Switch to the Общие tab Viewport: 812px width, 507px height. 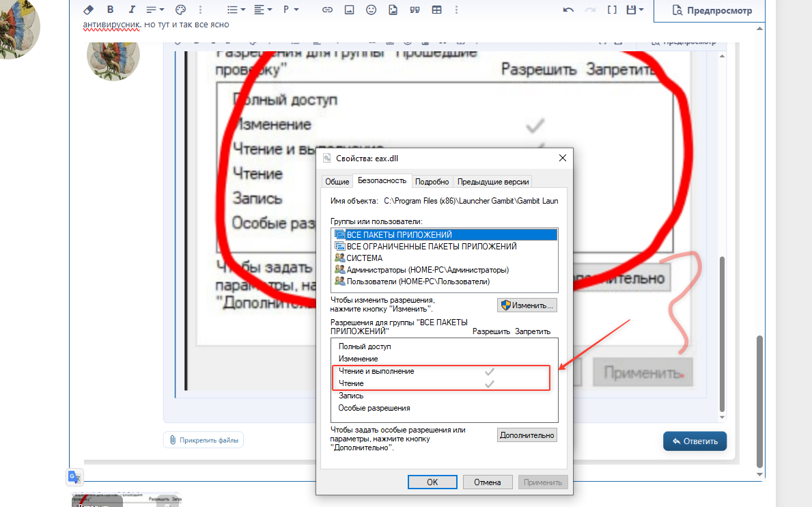pyautogui.click(x=337, y=182)
